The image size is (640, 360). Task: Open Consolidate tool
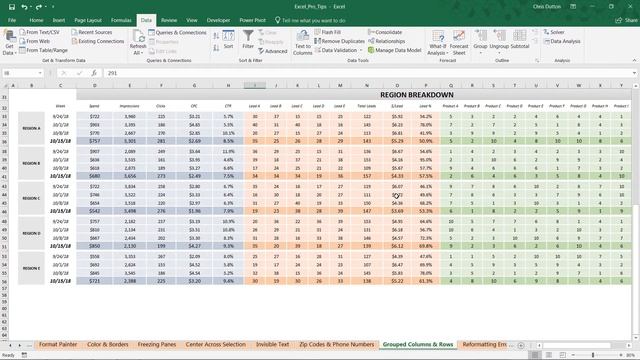(x=385, y=32)
